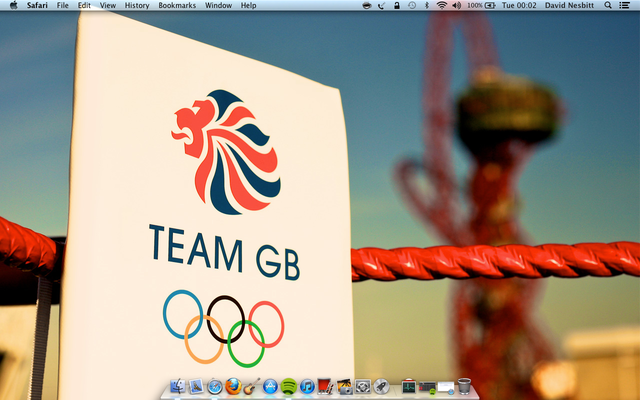The image size is (640, 400).
Task: Launch Firefox from the Dock
Action: pos(233,386)
